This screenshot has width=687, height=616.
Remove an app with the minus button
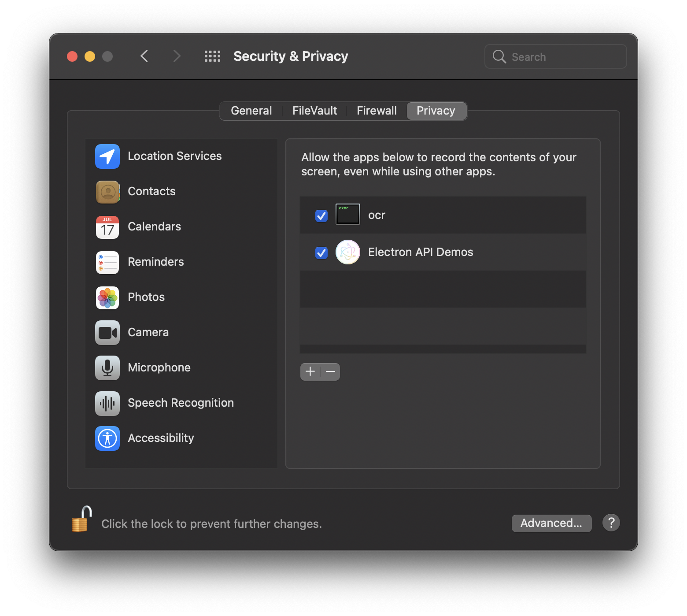330,371
